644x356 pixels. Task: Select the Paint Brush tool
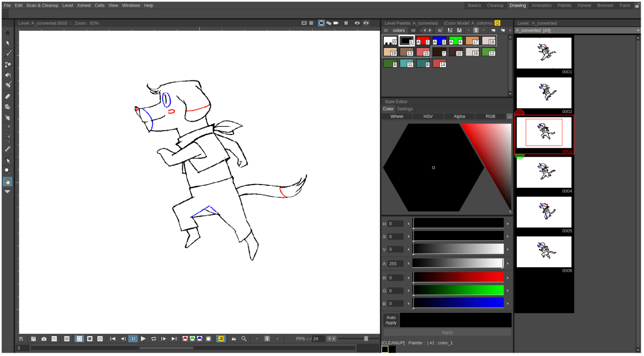(7, 85)
